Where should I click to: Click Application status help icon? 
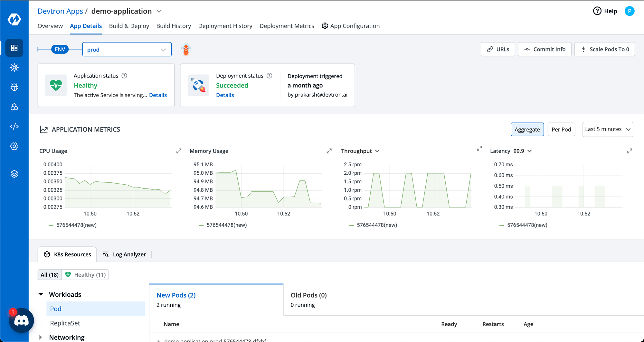coord(124,76)
